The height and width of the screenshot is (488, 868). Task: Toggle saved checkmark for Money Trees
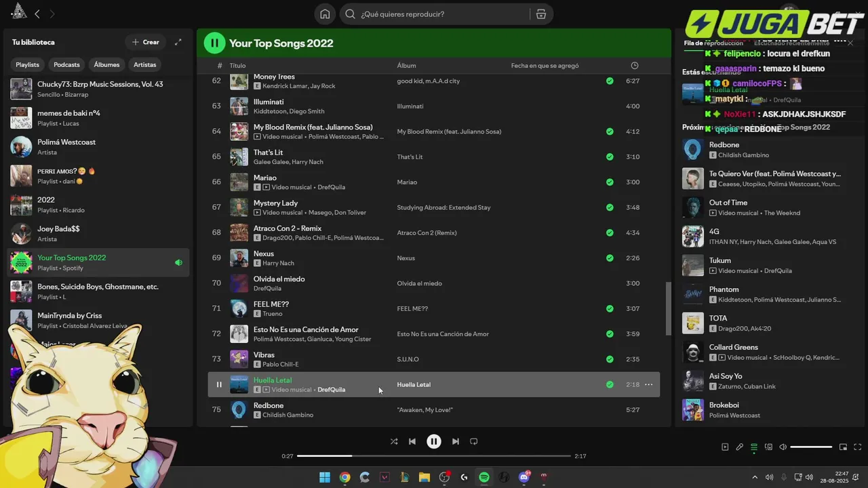point(610,81)
